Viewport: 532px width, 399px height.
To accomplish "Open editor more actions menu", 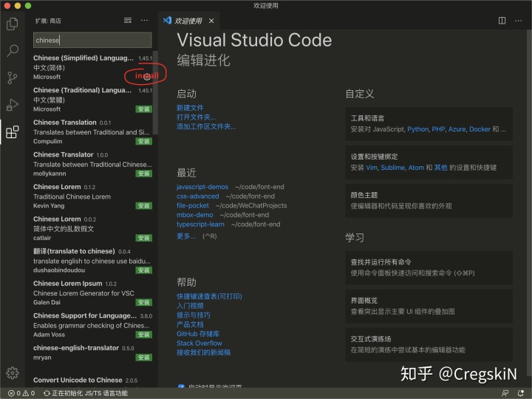I will [519, 21].
